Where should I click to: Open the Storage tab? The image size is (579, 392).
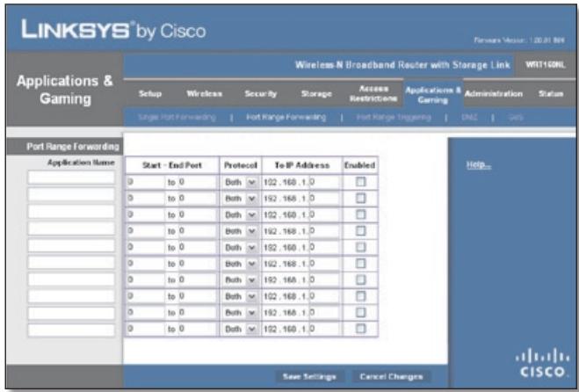point(316,94)
